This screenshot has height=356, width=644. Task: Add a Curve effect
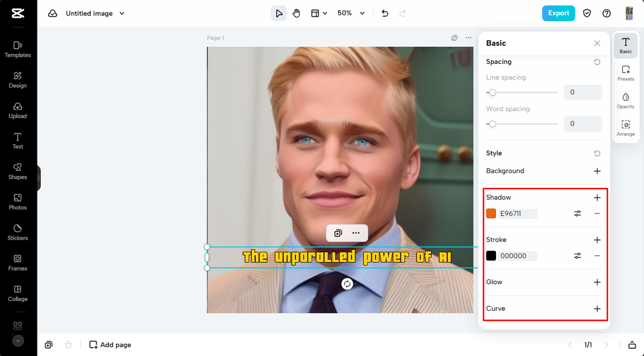pos(597,309)
